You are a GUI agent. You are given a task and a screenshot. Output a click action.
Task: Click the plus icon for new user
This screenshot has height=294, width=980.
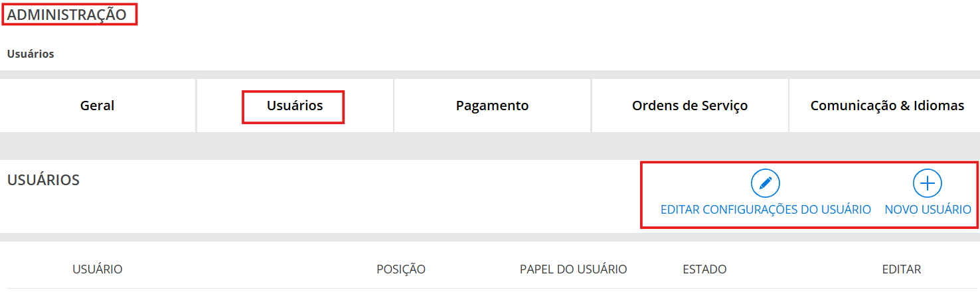[928, 183]
